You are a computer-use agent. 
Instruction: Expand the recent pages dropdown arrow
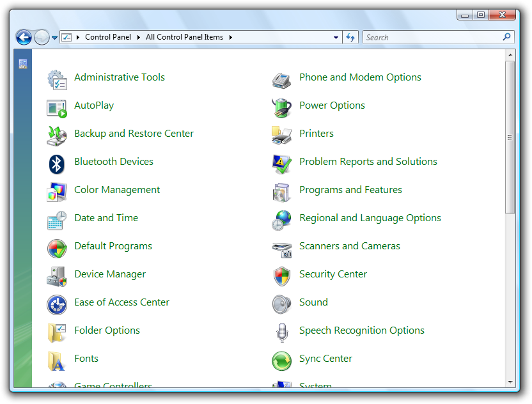(54, 38)
